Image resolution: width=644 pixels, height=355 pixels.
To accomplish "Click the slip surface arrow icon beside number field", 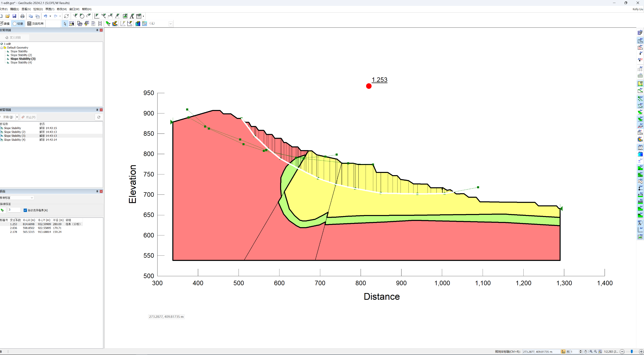I will click(2, 210).
